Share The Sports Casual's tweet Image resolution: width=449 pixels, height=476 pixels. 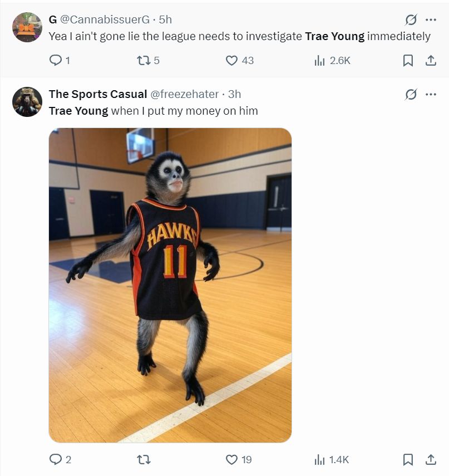[431, 459]
